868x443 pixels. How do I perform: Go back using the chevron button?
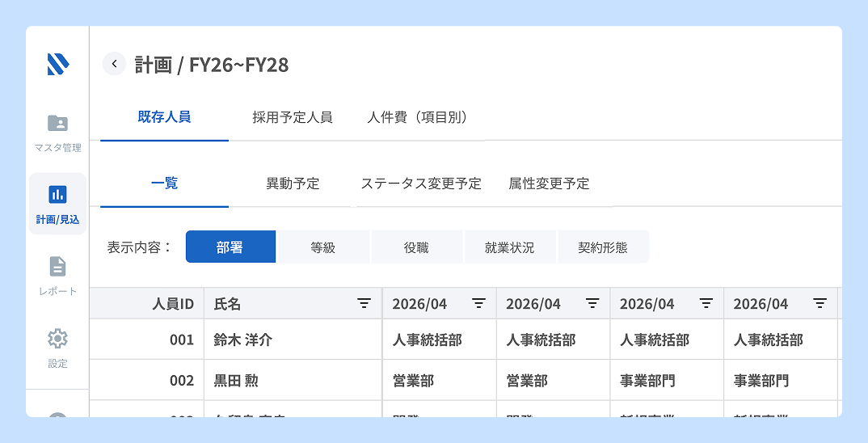pos(115,64)
